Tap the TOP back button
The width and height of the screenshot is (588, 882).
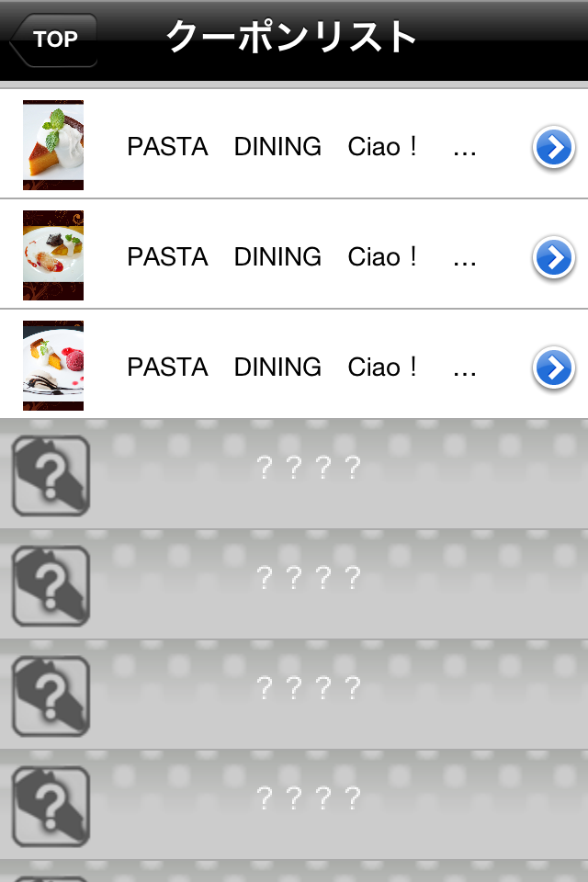coord(53,40)
